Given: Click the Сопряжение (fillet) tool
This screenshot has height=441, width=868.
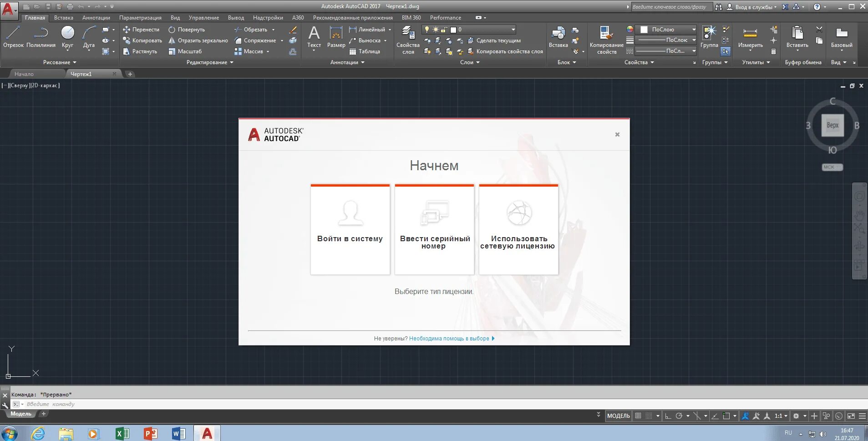Looking at the screenshot, I should (255, 41).
